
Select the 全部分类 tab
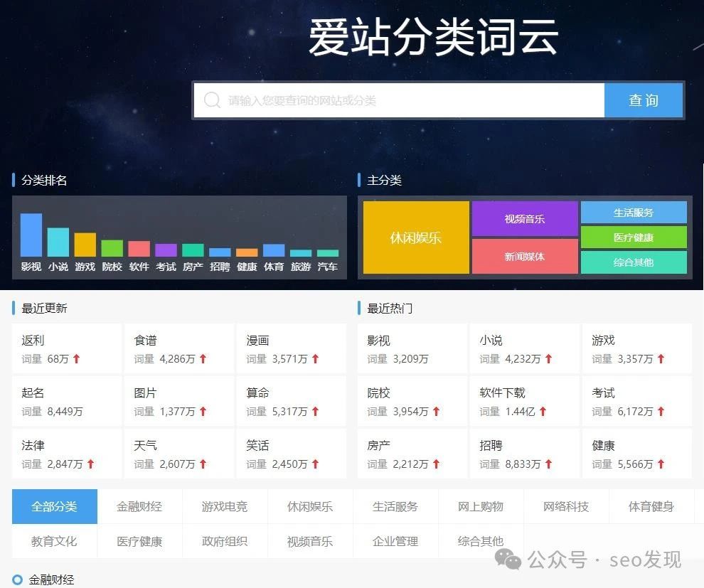pos(54,506)
